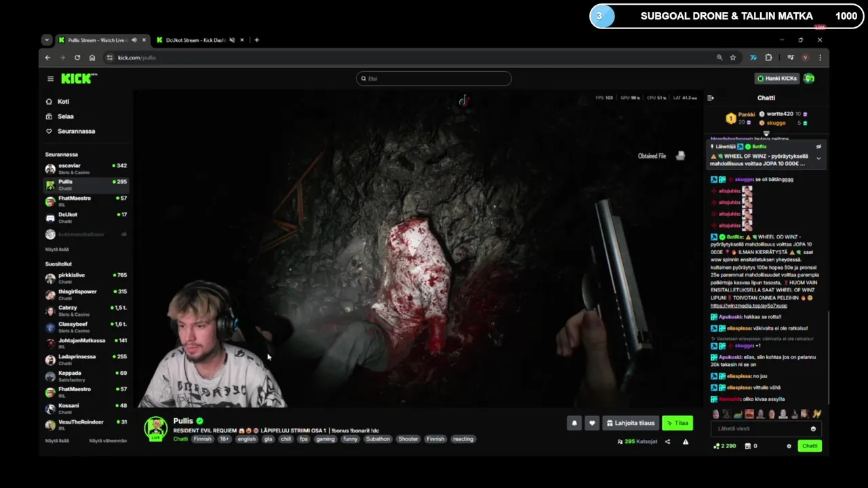The height and width of the screenshot is (488, 868).
Task: Open Kick user avatar menu
Action: pyautogui.click(x=809, y=79)
